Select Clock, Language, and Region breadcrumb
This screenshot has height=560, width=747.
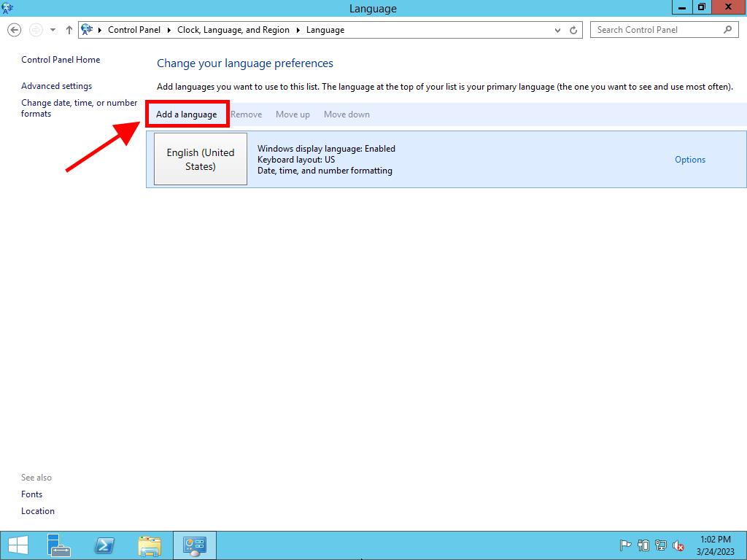[233, 30]
